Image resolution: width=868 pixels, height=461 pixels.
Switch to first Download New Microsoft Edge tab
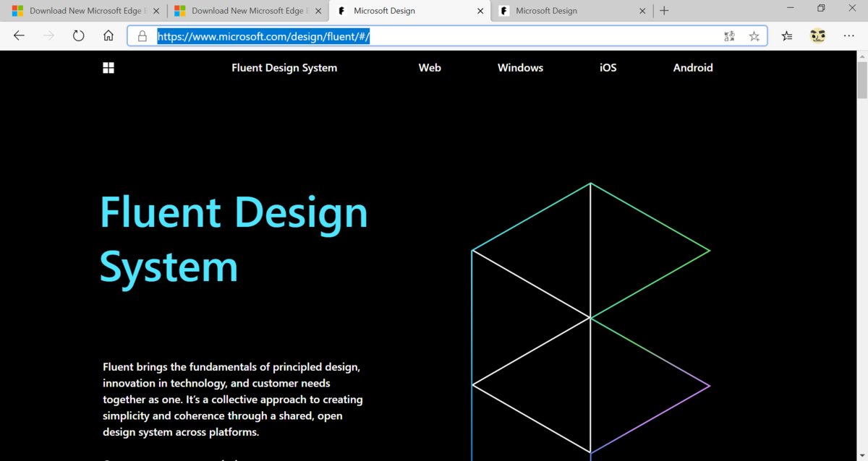click(83, 11)
